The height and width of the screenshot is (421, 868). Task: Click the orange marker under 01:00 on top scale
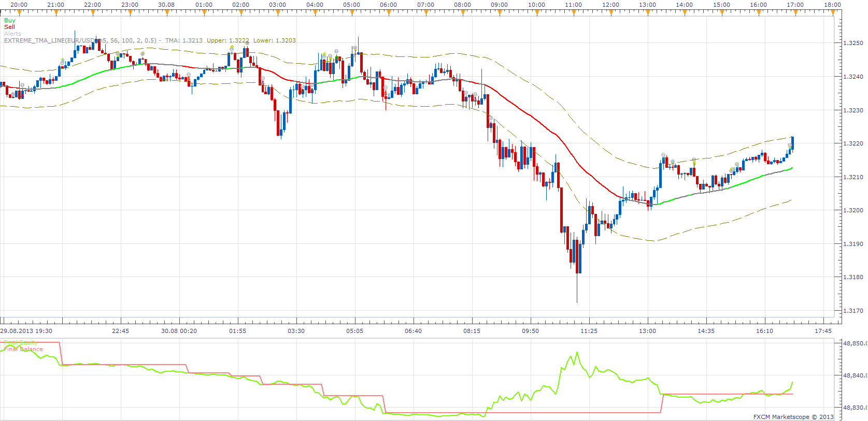pos(204,12)
